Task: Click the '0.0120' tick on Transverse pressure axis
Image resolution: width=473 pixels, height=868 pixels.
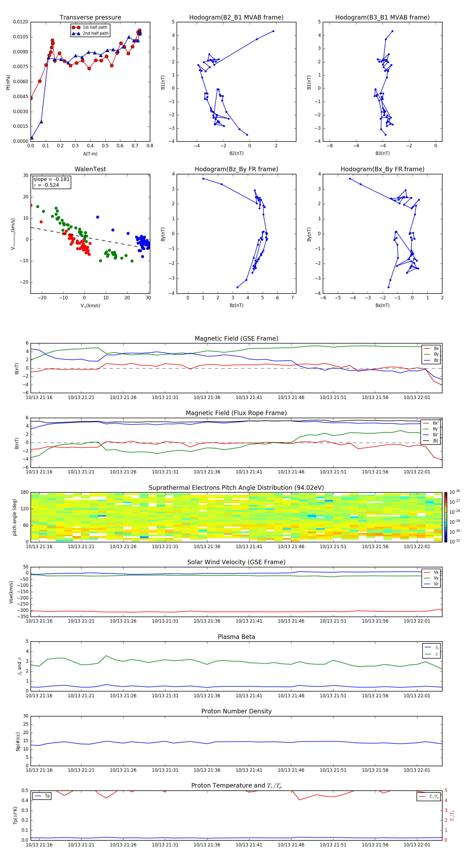Action: pyautogui.click(x=20, y=22)
